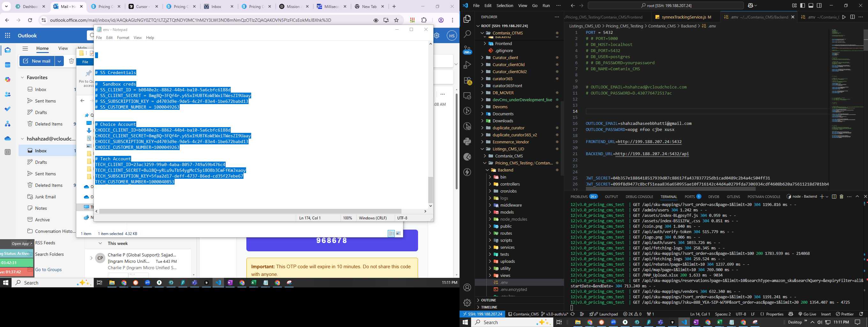Click Delete trash icon in Outlook toolbar
Screen dimensions: 868x327
click(71, 61)
